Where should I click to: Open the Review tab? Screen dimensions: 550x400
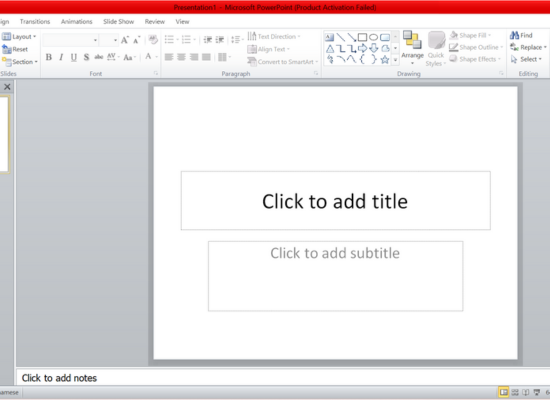coord(155,21)
